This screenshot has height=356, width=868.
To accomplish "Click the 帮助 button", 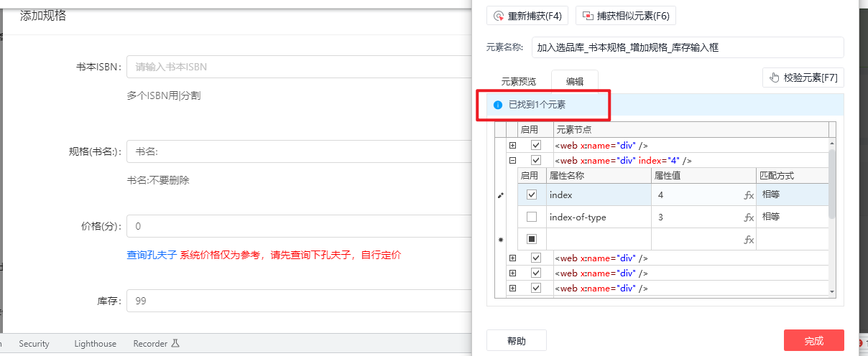I will click(x=517, y=340).
